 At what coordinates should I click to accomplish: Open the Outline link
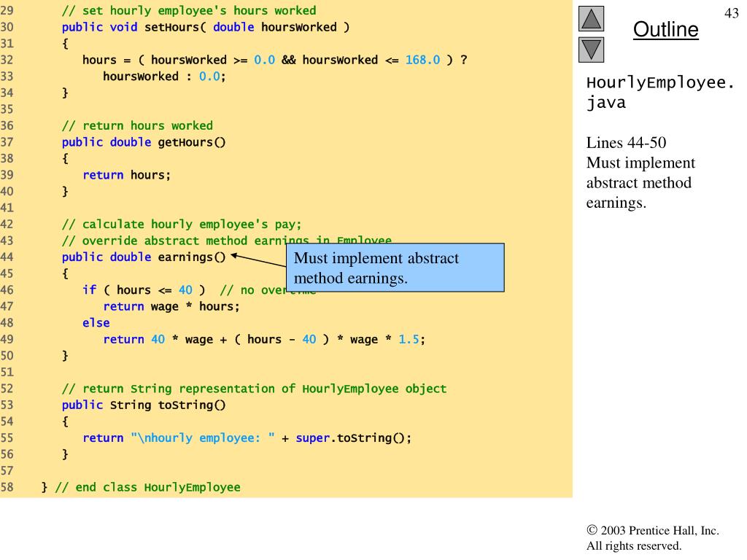coord(665,30)
